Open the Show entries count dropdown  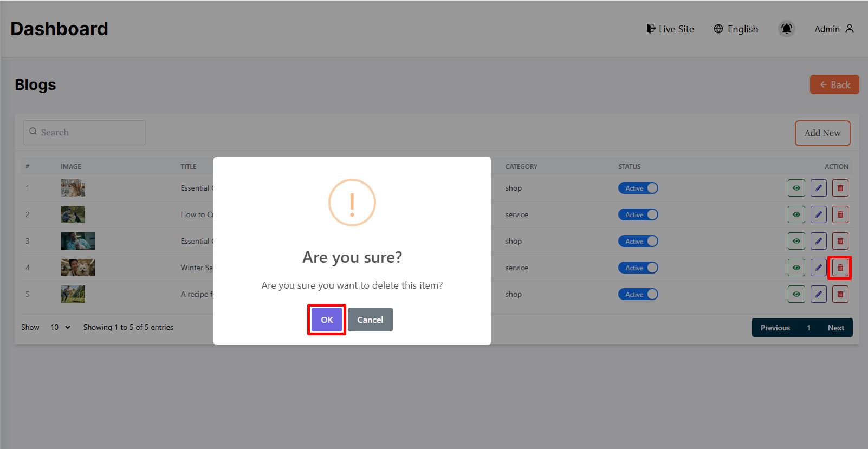pyautogui.click(x=60, y=327)
